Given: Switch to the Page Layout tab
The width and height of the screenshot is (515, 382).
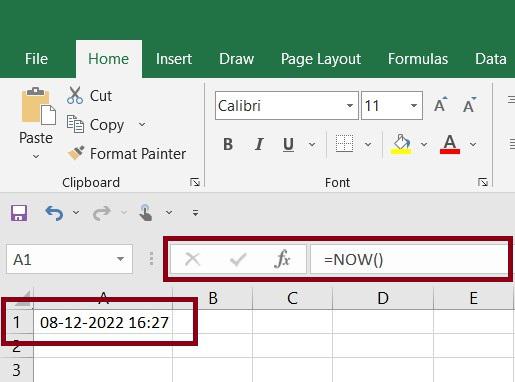Looking at the screenshot, I should pos(321,59).
